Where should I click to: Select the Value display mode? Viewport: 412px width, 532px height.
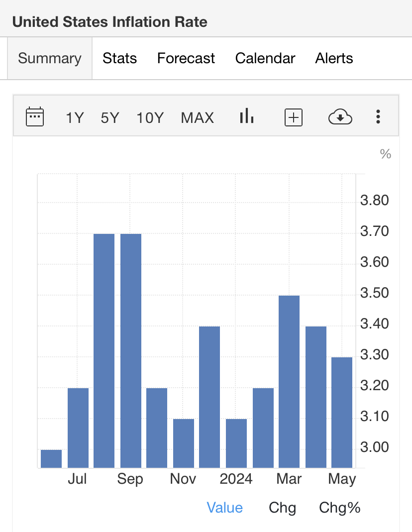tap(225, 508)
